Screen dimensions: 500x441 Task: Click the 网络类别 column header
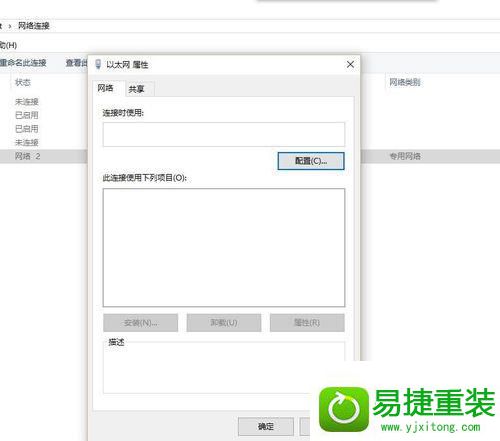[405, 82]
